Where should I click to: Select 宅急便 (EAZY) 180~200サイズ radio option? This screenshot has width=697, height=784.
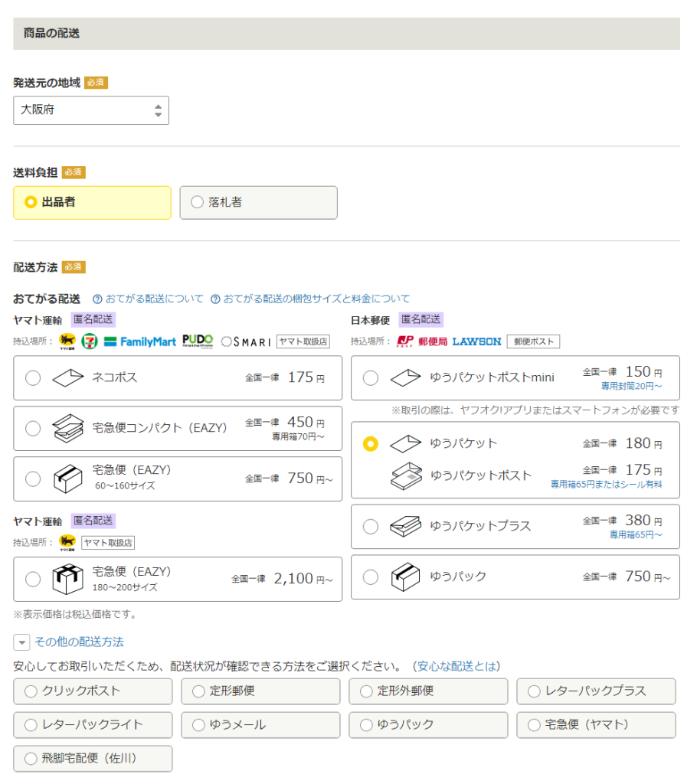[33, 580]
